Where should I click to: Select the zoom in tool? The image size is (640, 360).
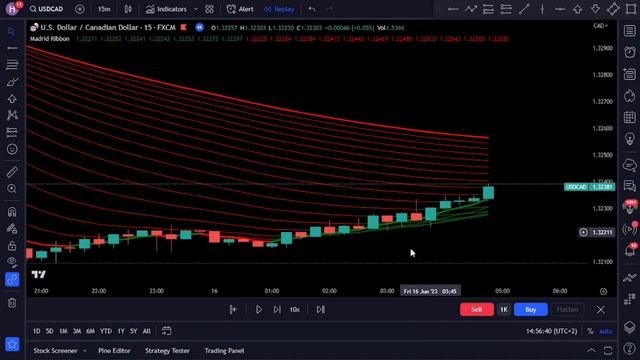pos(12,189)
